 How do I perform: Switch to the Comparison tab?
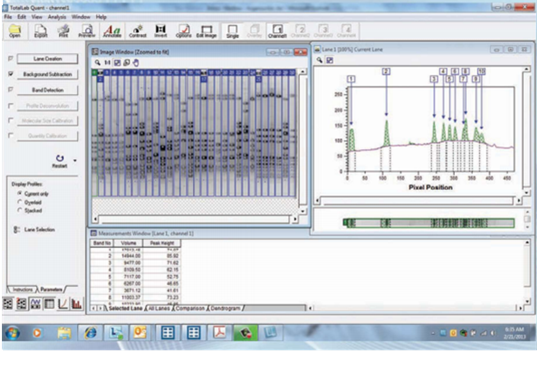coord(190,308)
